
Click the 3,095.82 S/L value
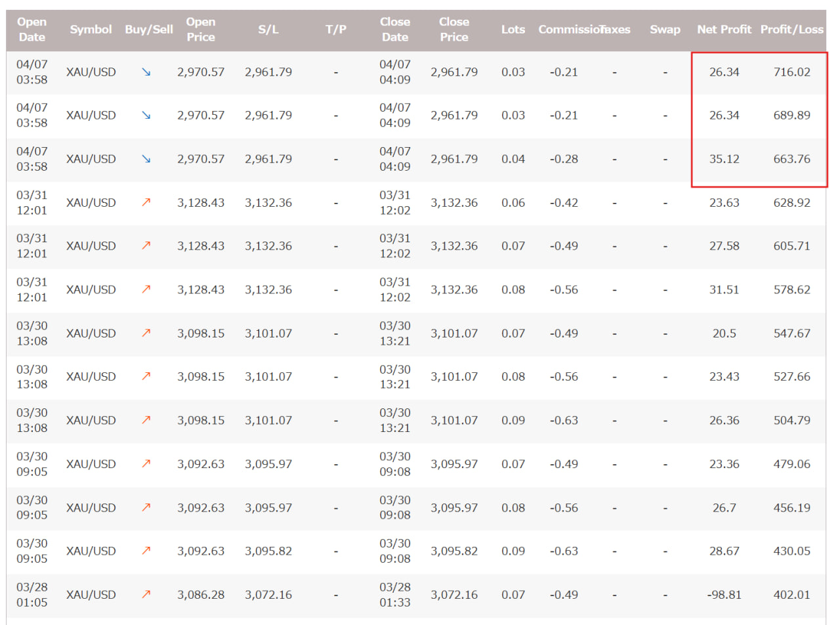268,551
